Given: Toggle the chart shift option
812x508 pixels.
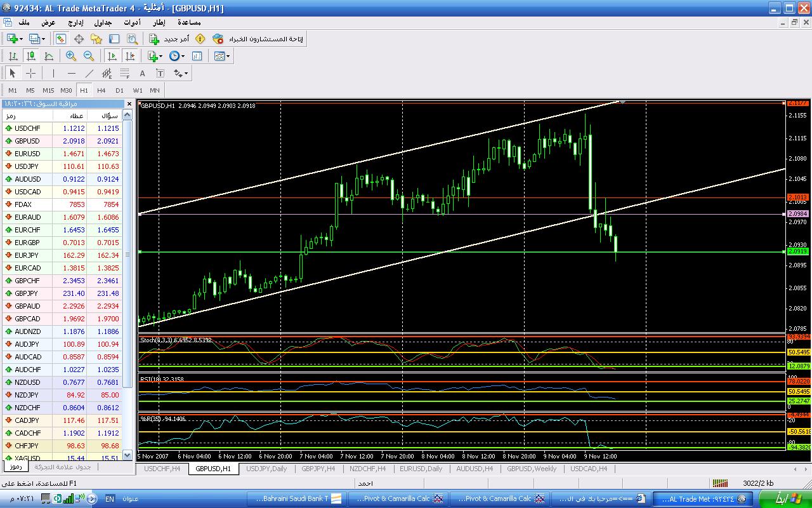Looking at the screenshot, I should (129, 56).
